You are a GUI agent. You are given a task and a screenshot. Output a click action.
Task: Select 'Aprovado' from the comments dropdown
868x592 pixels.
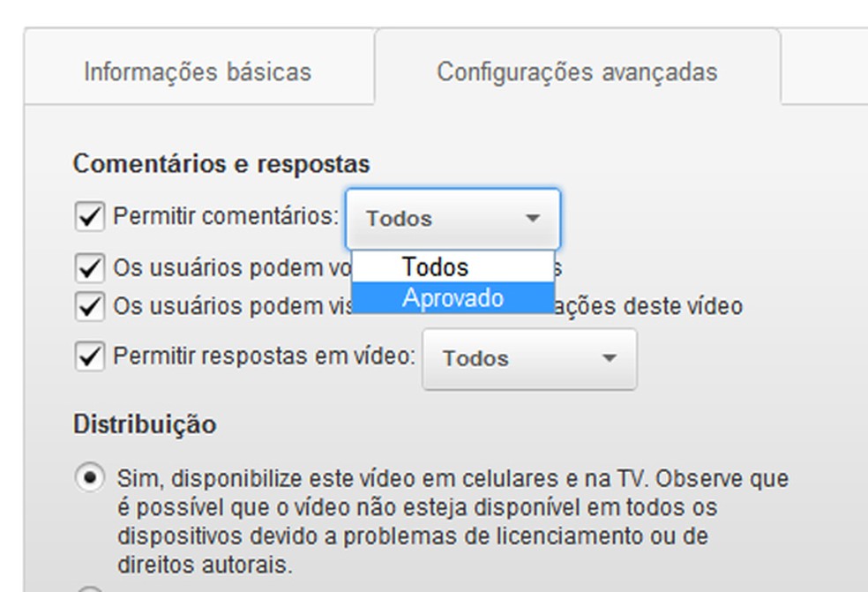[x=453, y=298]
